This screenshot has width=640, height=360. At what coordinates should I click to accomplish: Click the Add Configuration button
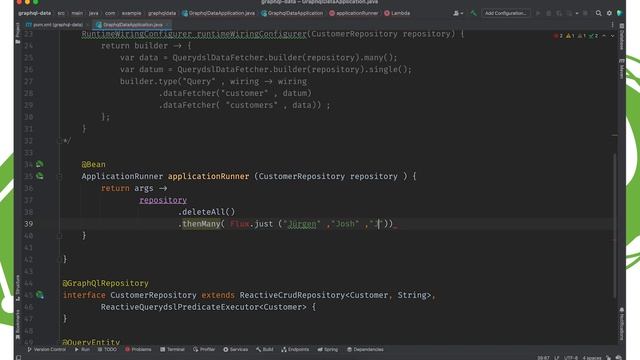(x=505, y=13)
